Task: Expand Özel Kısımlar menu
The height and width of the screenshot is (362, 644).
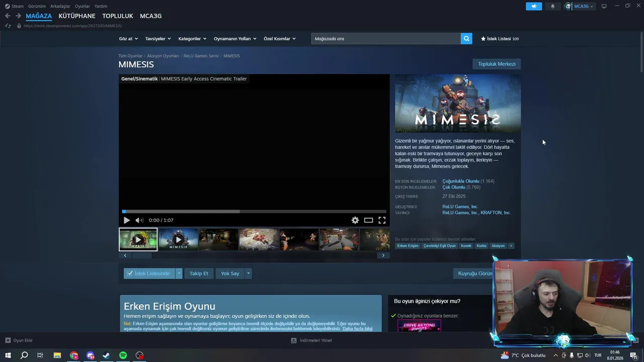Action: pyautogui.click(x=280, y=39)
